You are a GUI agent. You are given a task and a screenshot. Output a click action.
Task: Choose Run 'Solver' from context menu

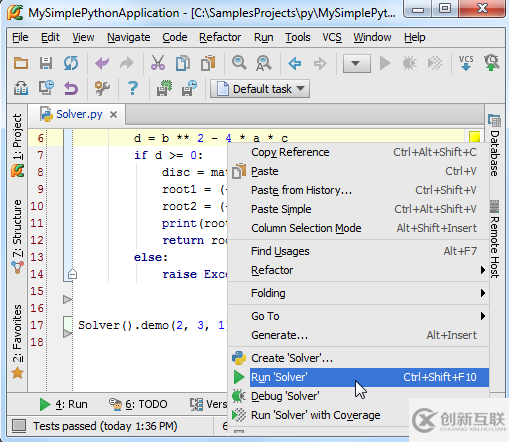click(x=358, y=377)
